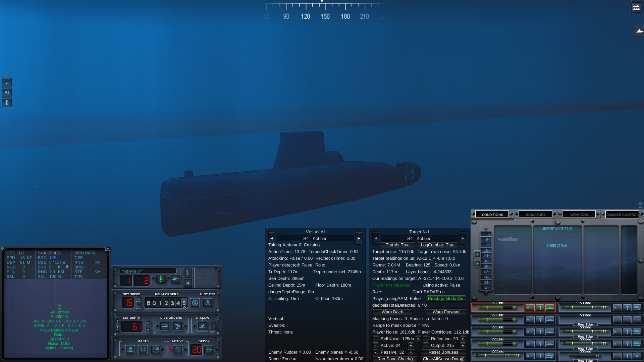Collapse the S4 KOBBEN status panel
The height and width of the screenshot is (362, 644).
(108, 249)
